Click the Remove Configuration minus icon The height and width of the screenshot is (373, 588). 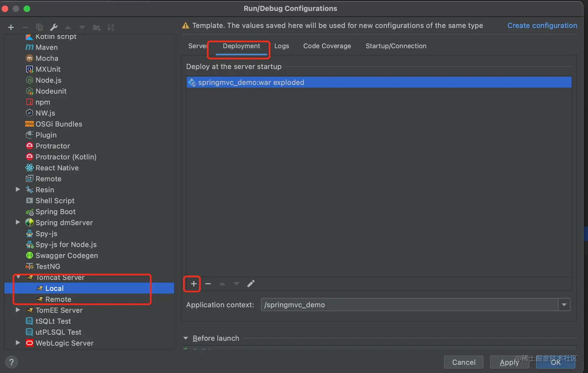(25, 27)
